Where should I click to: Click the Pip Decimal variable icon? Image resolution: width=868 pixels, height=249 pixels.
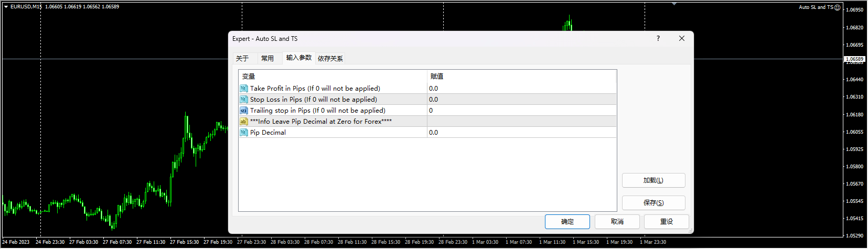click(x=243, y=133)
